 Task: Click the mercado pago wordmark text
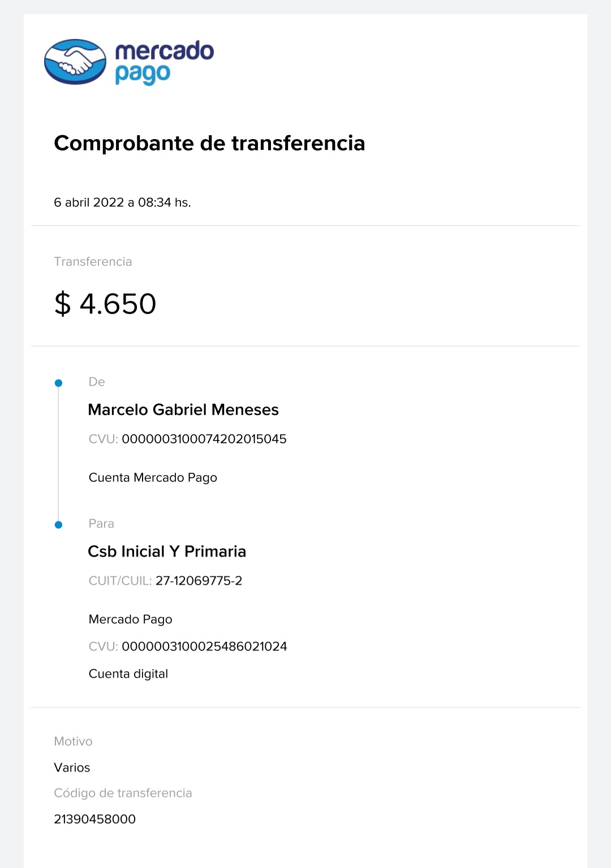click(x=164, y=62)
